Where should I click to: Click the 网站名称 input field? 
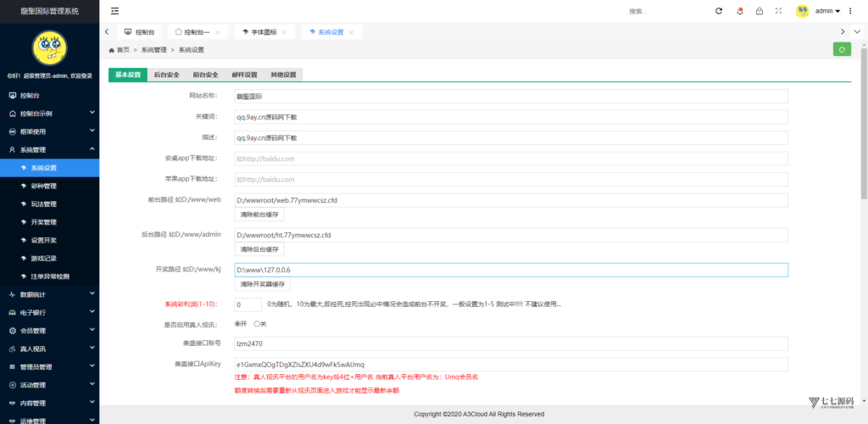coord(510,97)
